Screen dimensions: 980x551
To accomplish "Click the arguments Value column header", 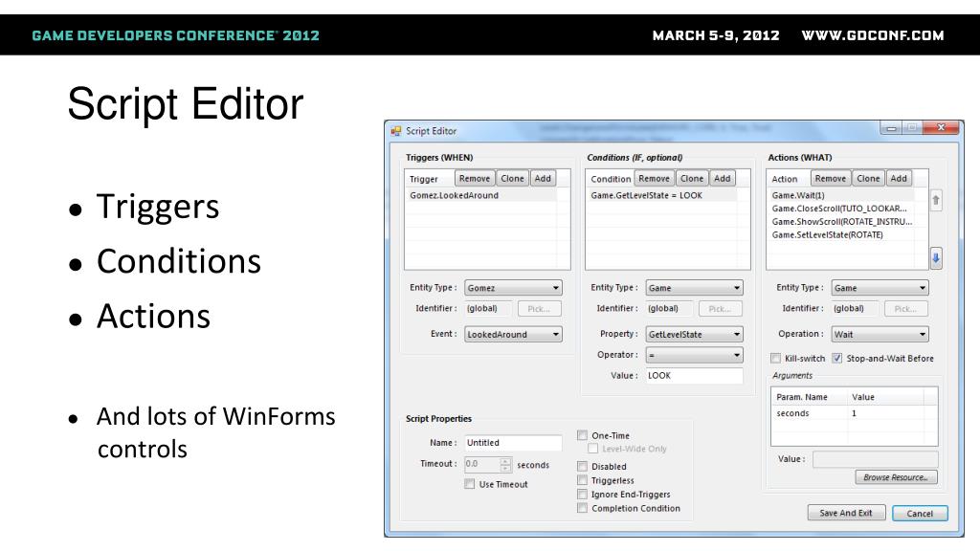I will [885, 397].
